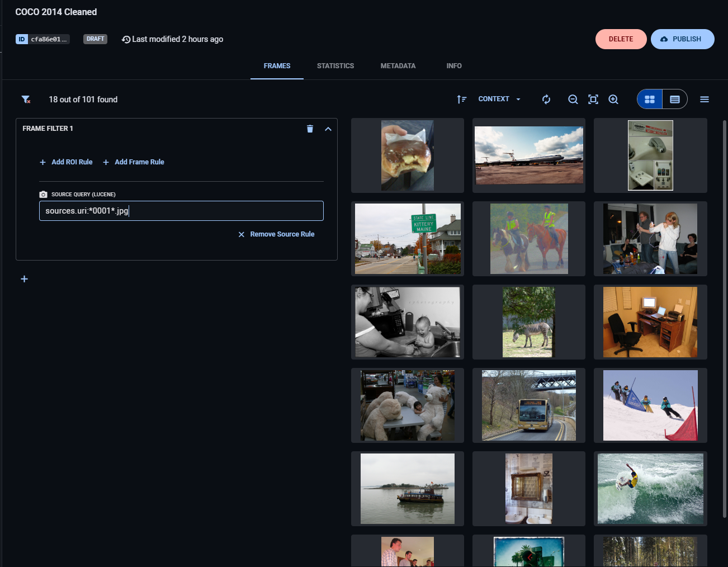
Task: Refresh the frame results
Action: tap(546, 99)
